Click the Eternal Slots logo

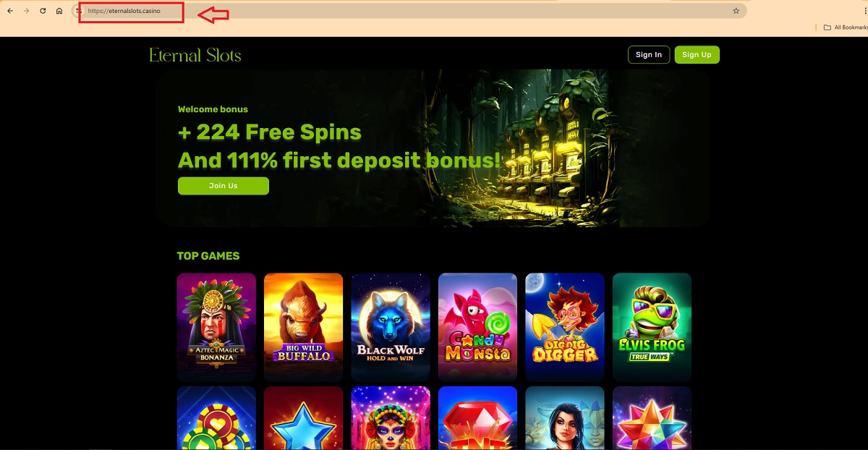(x=195, y=55)
